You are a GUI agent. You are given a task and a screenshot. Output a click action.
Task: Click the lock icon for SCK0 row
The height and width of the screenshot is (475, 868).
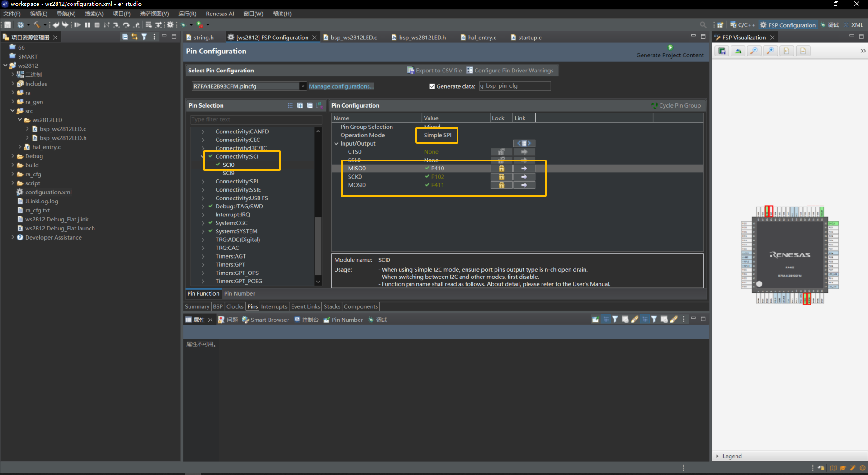click(501, 177)
